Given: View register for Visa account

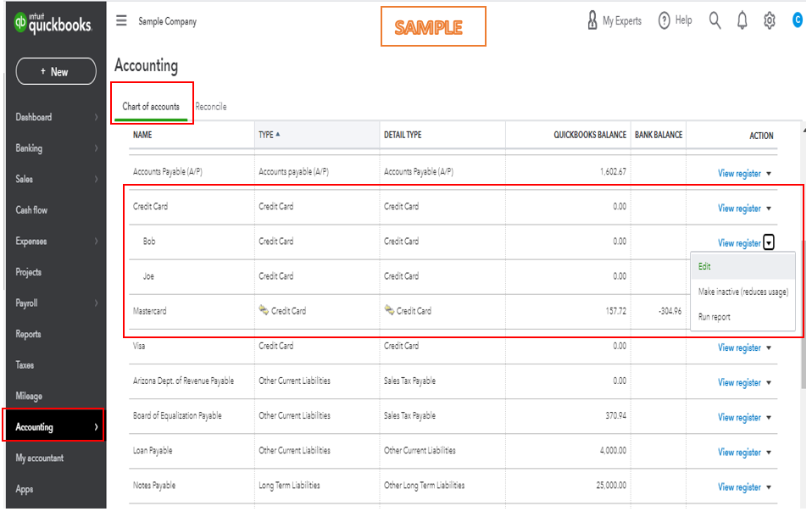Looking at the screenshot, I should coord(739,347).
